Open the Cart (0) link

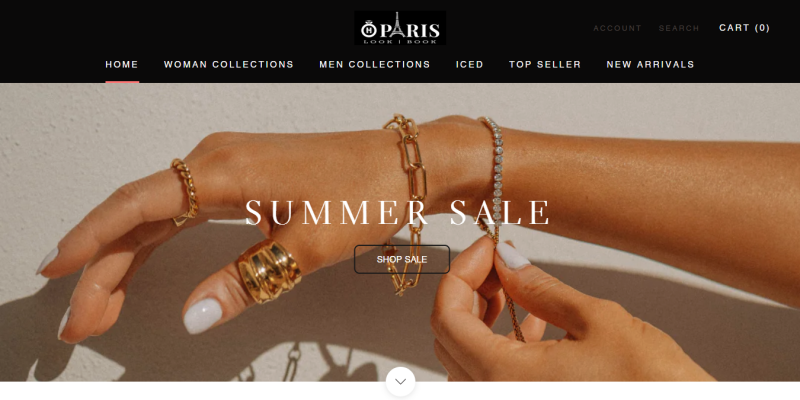point(744,28)
